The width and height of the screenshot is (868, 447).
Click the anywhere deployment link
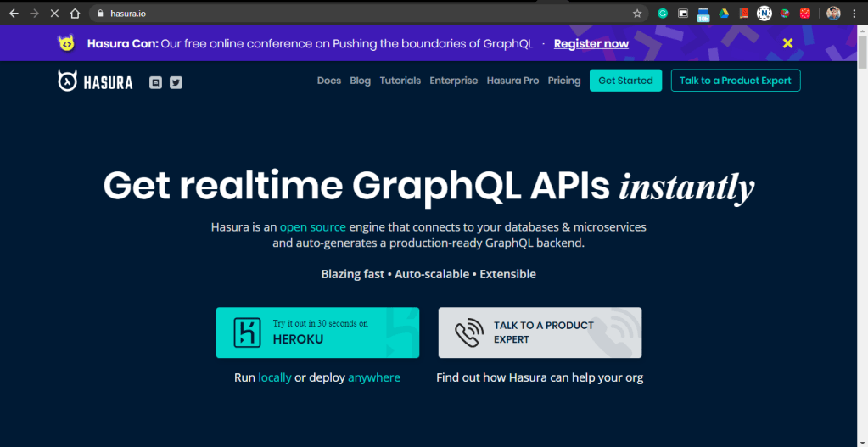click(x=373, y=377)
